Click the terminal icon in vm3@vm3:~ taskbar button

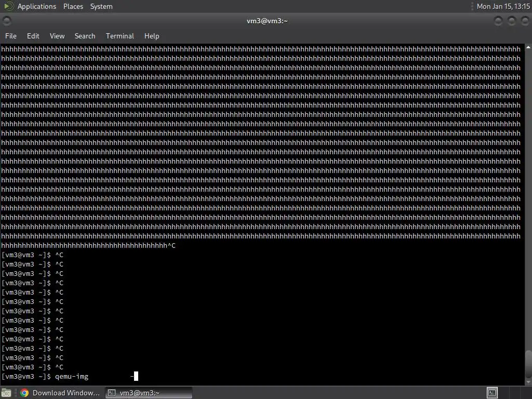[x=112, y=393]
